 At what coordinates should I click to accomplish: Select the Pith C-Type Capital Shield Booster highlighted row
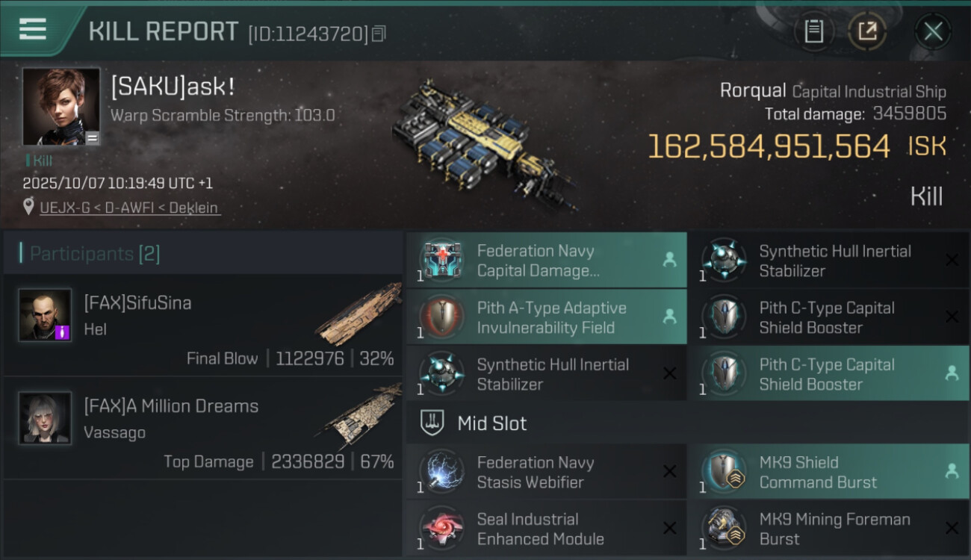[828, 374]
